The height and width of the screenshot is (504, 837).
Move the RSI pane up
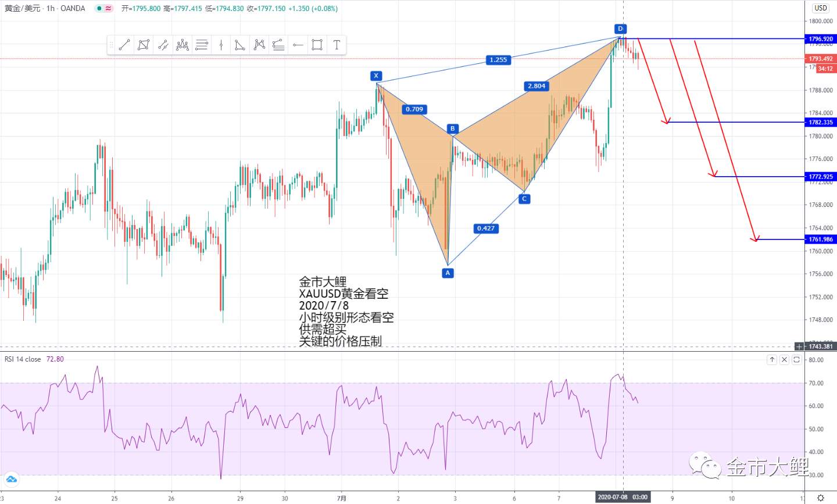pyautogui.click(x=772, y=359)
